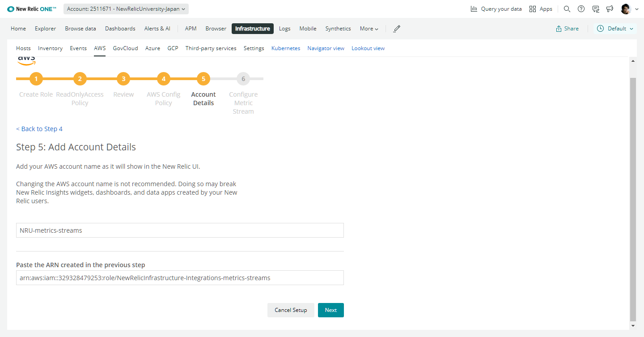
Task: Open Synthetics in top navigation
Action: 338,29
